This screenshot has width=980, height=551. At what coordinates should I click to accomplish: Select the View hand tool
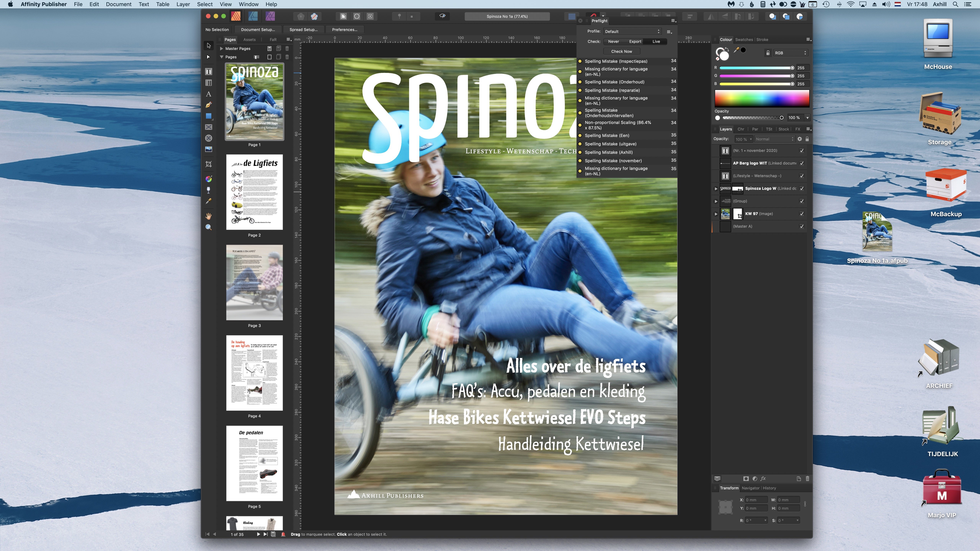pyautogui.click(x=208, y=216)
